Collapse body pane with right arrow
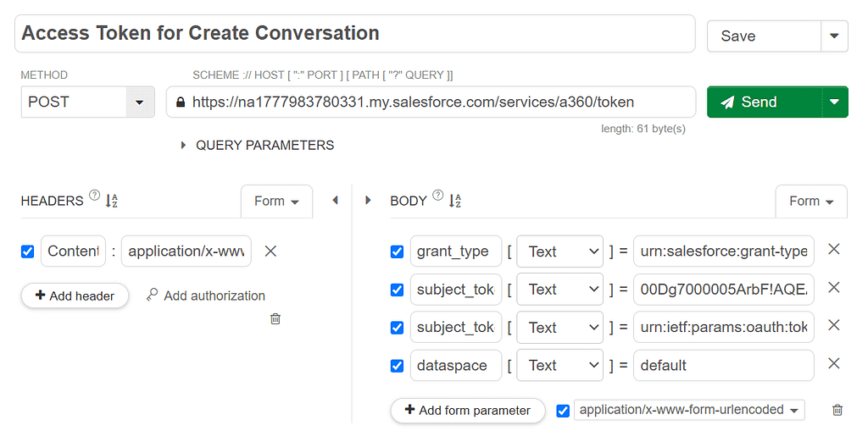Screen dimensions: 868x442 (368, 201)
